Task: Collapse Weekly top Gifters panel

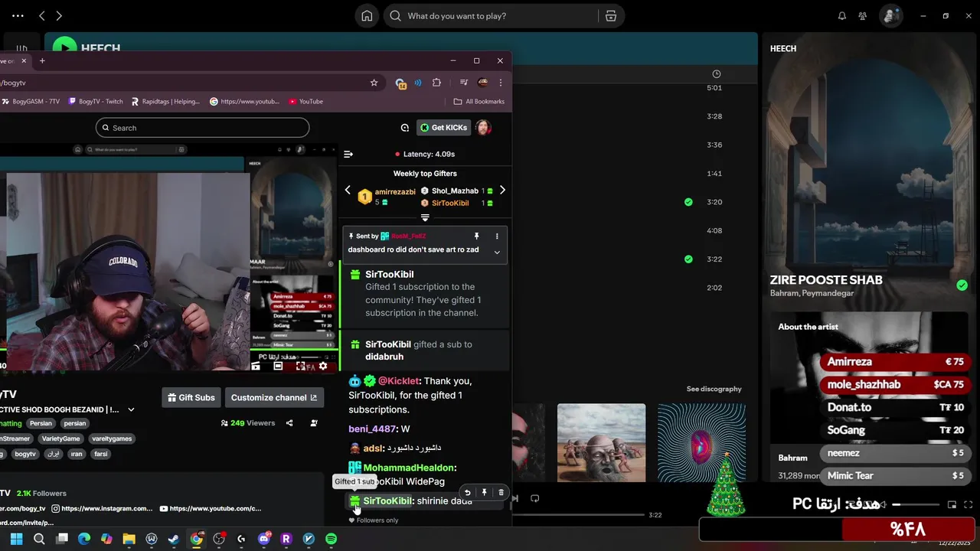Action: tap(425, 217)
